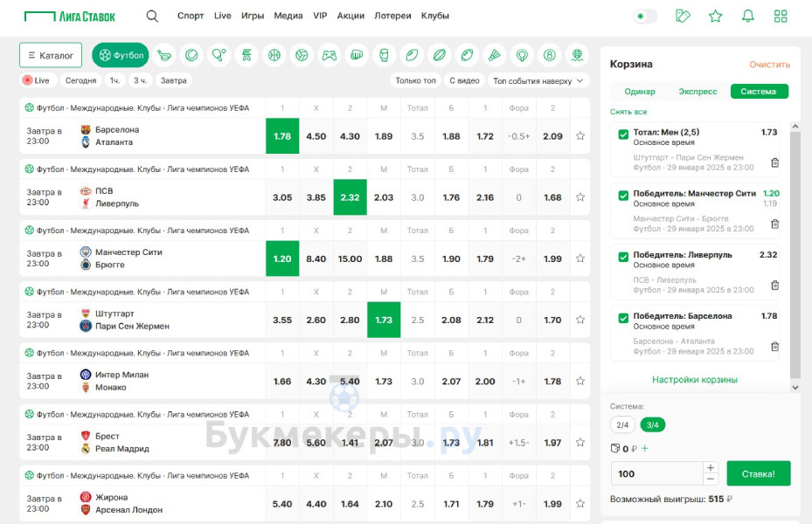This screenshot has width=812, height=524.
Task: Open favorites star in top header
Action: pos(716,16)
